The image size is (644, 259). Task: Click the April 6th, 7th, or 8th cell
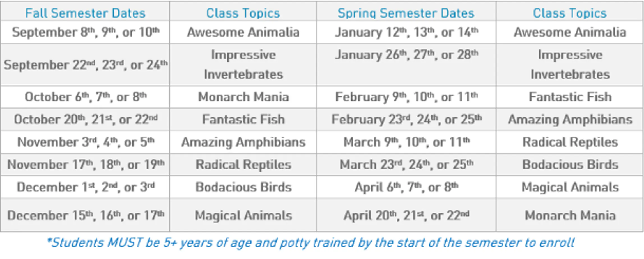(406, 187)
